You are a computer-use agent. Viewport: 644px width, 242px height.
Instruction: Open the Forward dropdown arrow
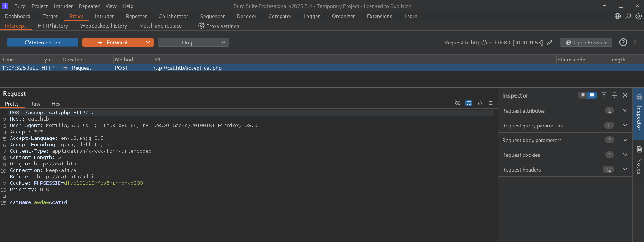(148, 43)
